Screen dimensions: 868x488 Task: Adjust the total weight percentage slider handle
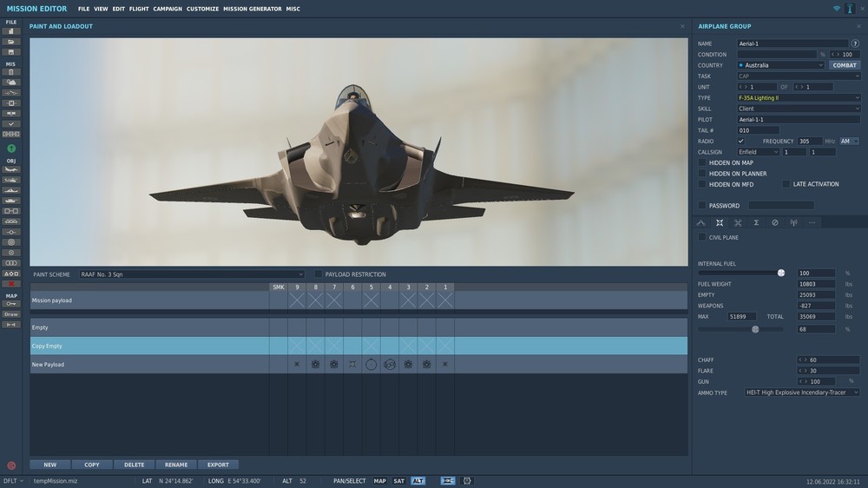pyautogui.click(x=755, y=329)
